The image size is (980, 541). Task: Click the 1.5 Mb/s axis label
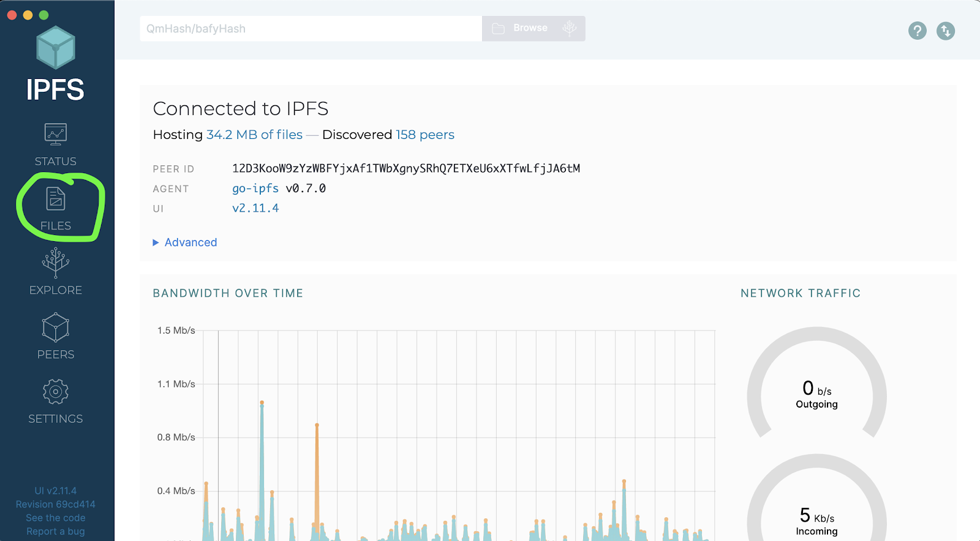point(176,330)
